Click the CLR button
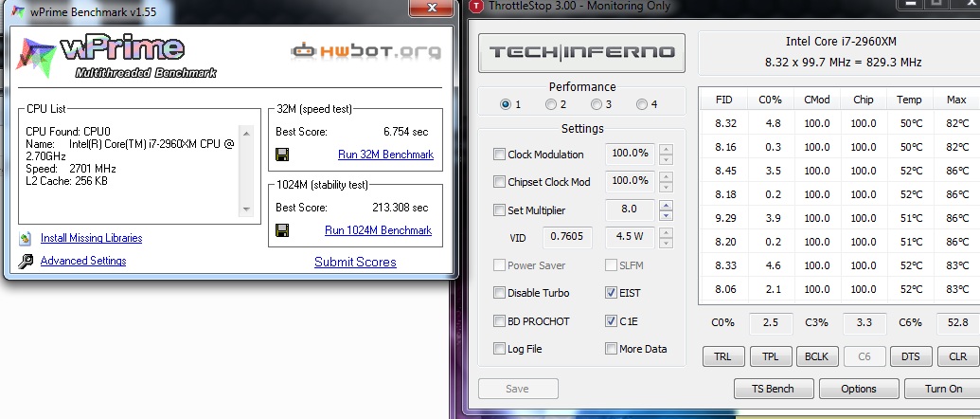The image size is (980, 419). (x=957, y=356)
